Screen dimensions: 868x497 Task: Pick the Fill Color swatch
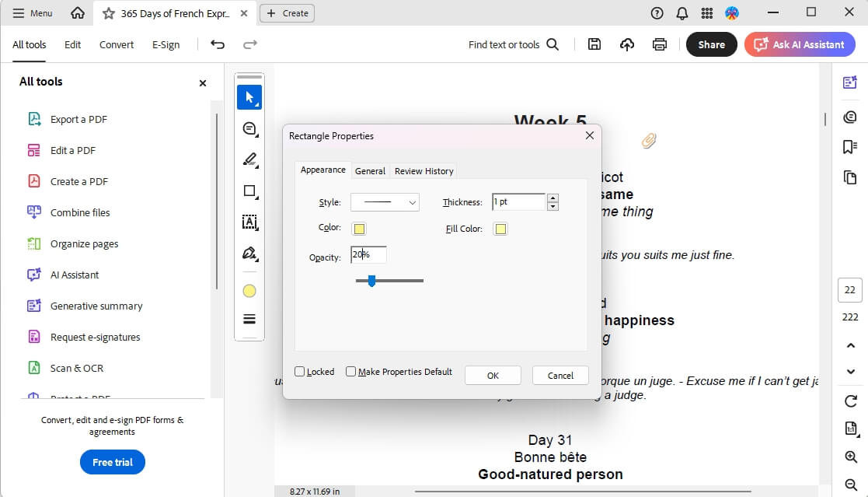point(500,229)
